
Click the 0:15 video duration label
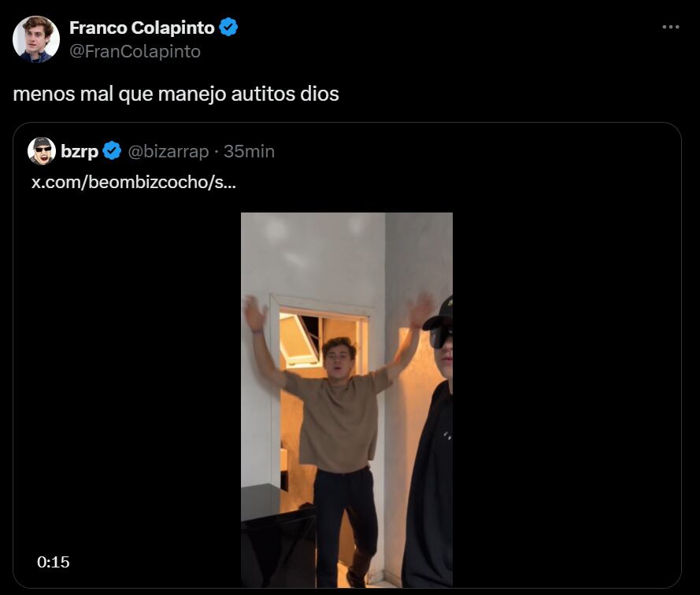tap(53, 562)
